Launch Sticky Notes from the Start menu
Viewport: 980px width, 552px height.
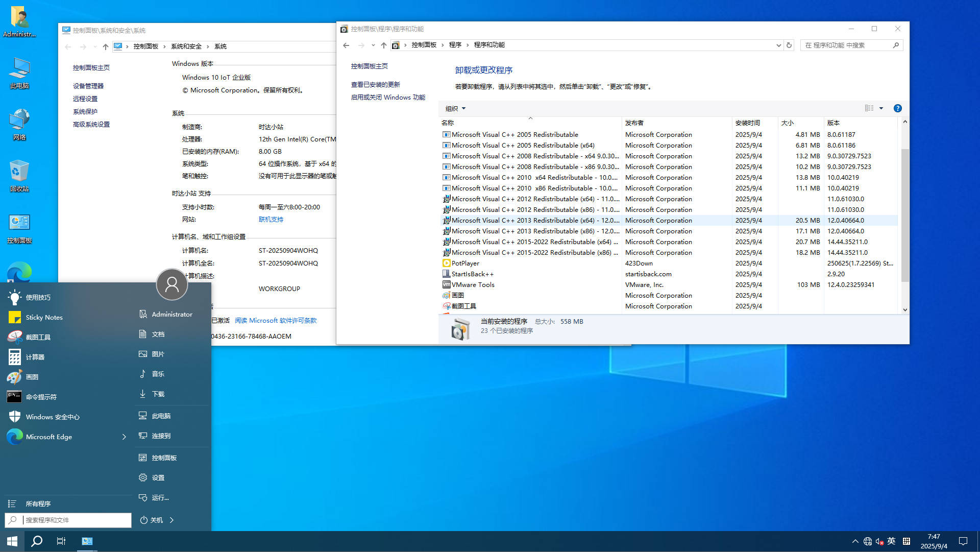click(44, 317)
